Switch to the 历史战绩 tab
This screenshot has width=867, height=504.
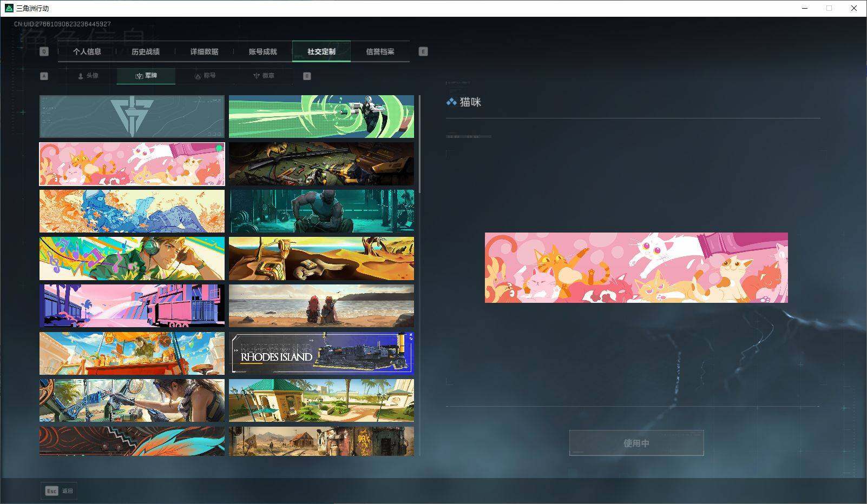pyautogui.click(x=146, y=52)
